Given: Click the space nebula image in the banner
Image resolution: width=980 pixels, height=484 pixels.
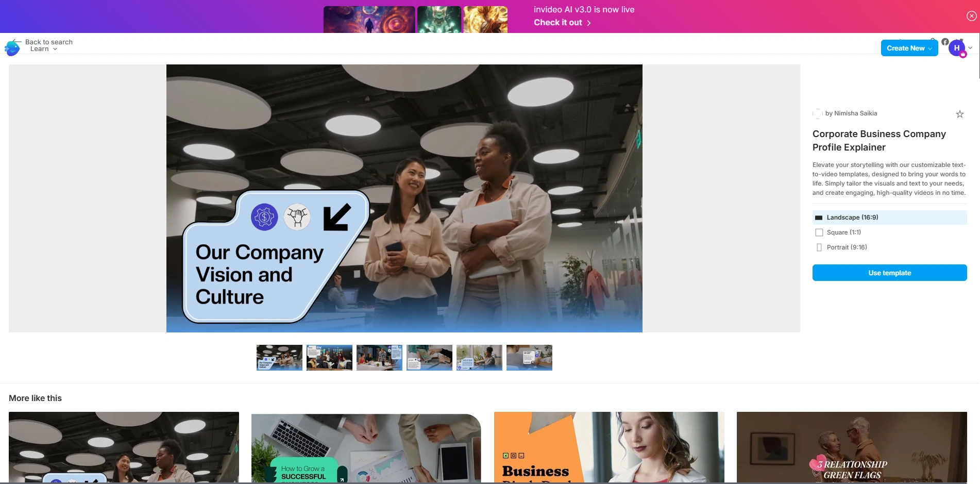Looking at the screenshot, I should [x=369, y=20].
